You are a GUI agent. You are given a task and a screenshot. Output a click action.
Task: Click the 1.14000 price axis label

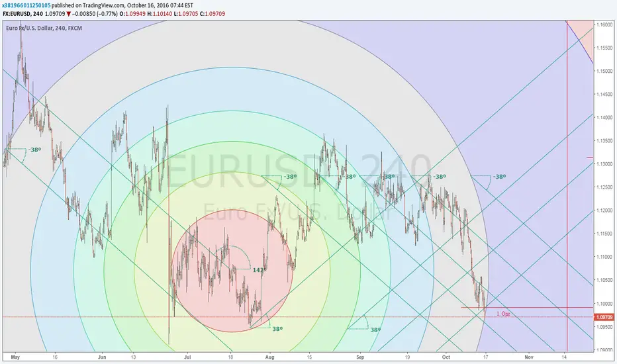coord(604,117)
